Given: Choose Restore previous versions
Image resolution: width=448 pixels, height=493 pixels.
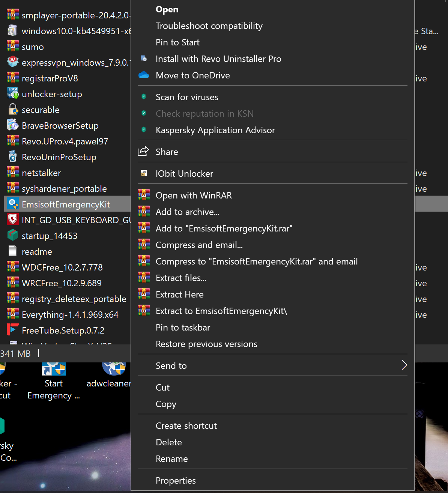Looking at the screenshot, I should click(x=206, y=344).
